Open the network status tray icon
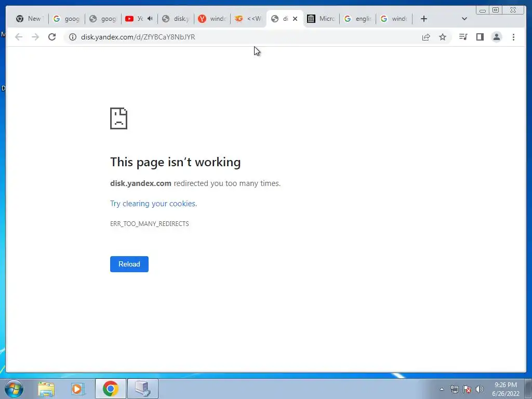This screenshot has height=399, width=532. (x=454, y=389)
